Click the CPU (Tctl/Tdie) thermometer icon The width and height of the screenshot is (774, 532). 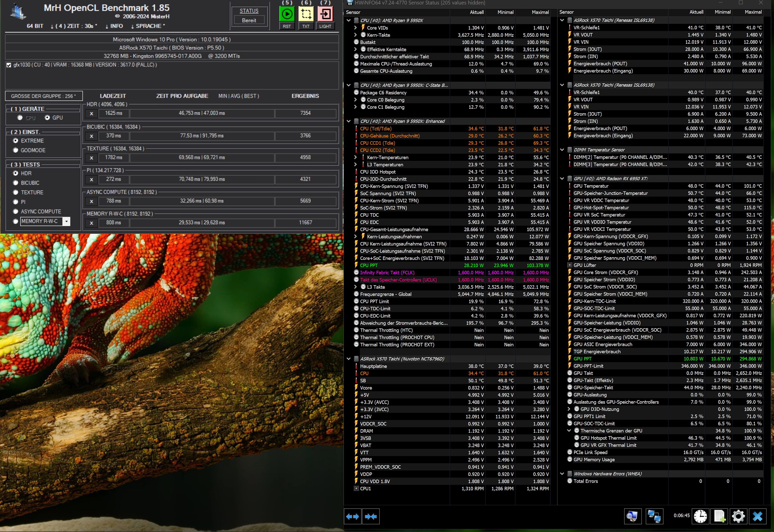(x=356, y=129)
